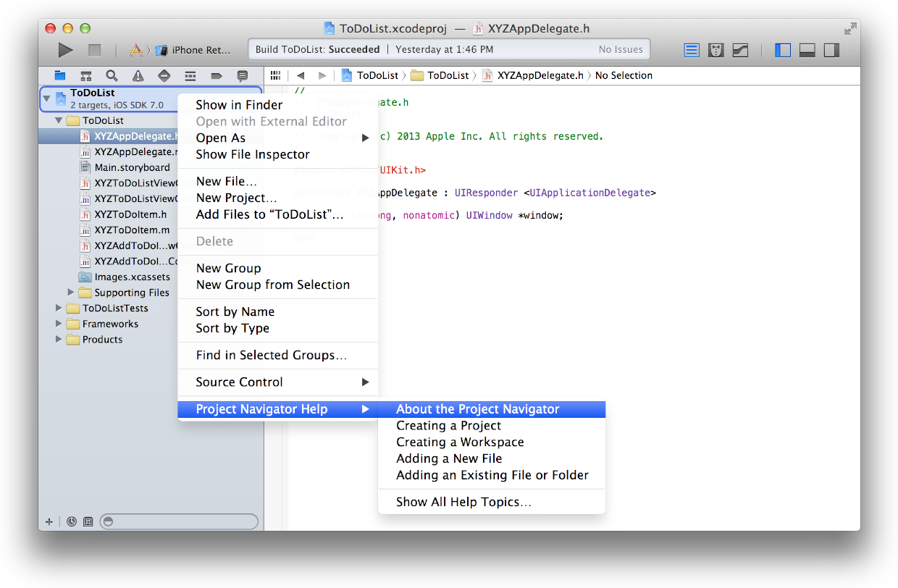The width and height of the screenshot is (898, 588).
Task: Open the ToDoList scheme selector icon
Action: pyautogui.click(x=135, y=50)
